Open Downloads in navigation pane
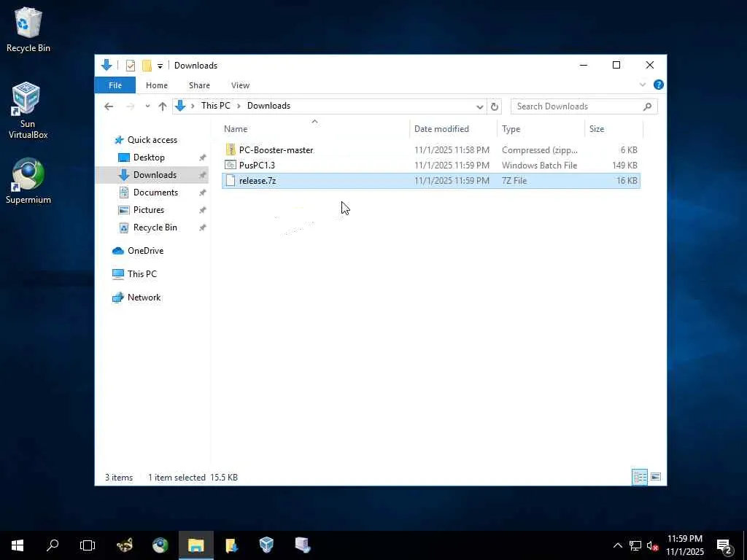Screen dimensions: 747x560 pyautogui.click(x=155, y=175)
